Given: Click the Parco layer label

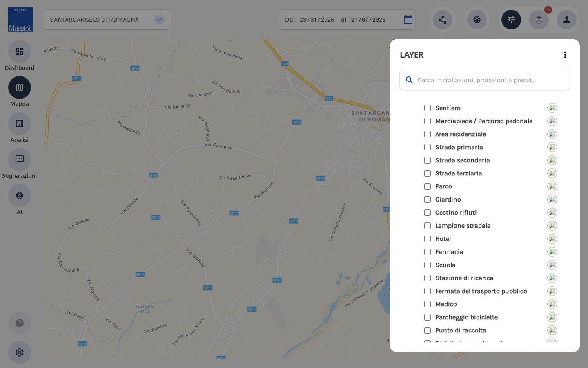Looking at the screenshot, I should pos(443,186).
